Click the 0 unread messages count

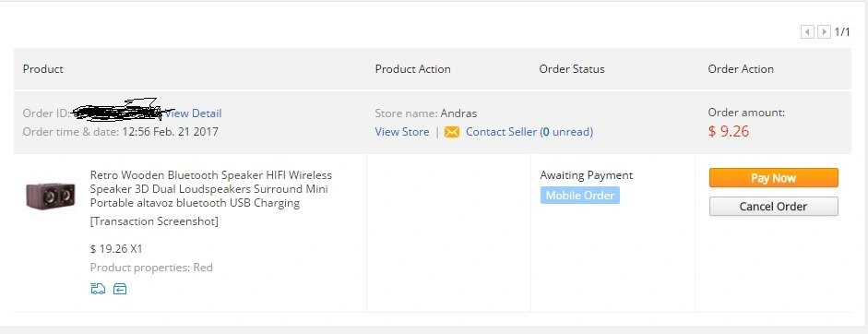[x=566, y=132]
